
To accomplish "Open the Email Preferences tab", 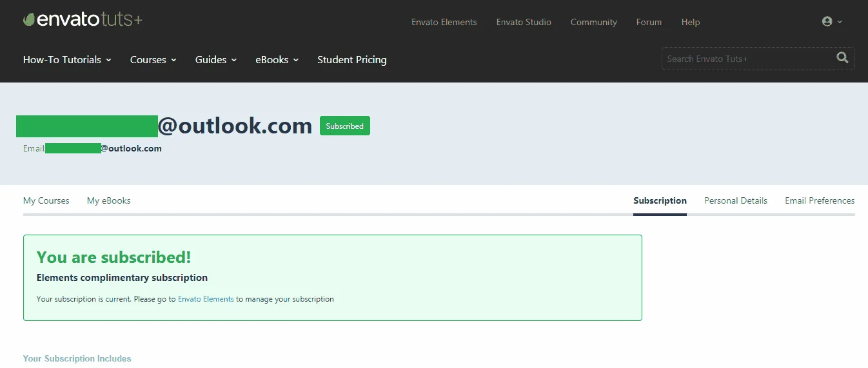I will coord(820,200).
